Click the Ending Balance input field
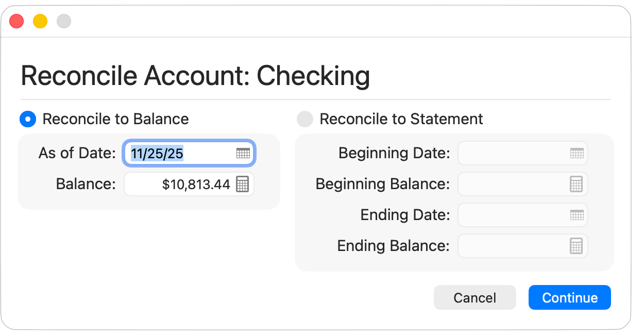The width and height of the screenshot is (644, 335). click(513, 246)
